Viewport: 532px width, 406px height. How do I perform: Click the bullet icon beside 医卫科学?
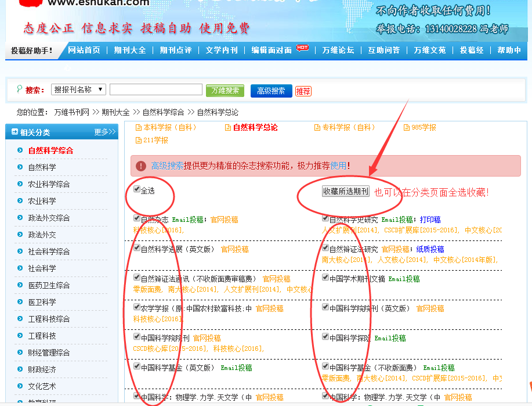coord(20,301)
